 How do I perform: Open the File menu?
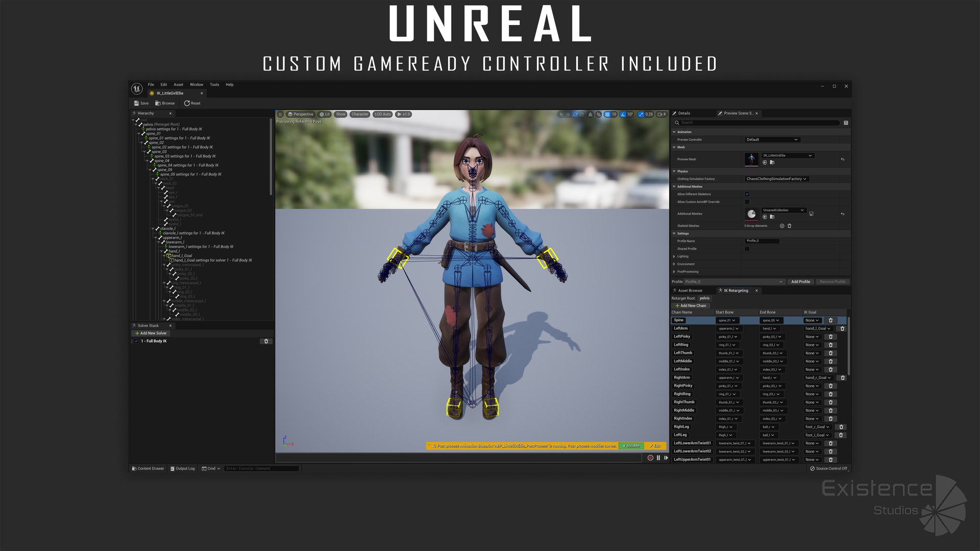pyautogui.click(x=151, y=85)
